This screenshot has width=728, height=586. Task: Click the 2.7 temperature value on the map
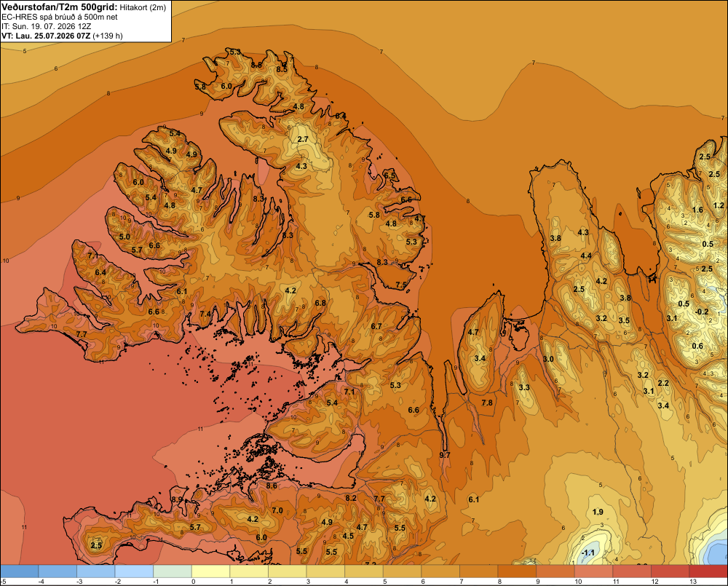click(303, 139)
